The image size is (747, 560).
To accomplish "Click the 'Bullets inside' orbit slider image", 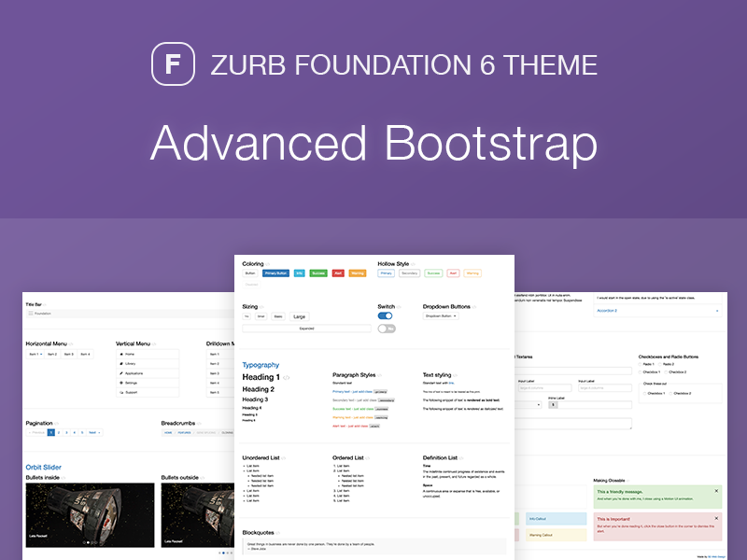I will (90, 515).
